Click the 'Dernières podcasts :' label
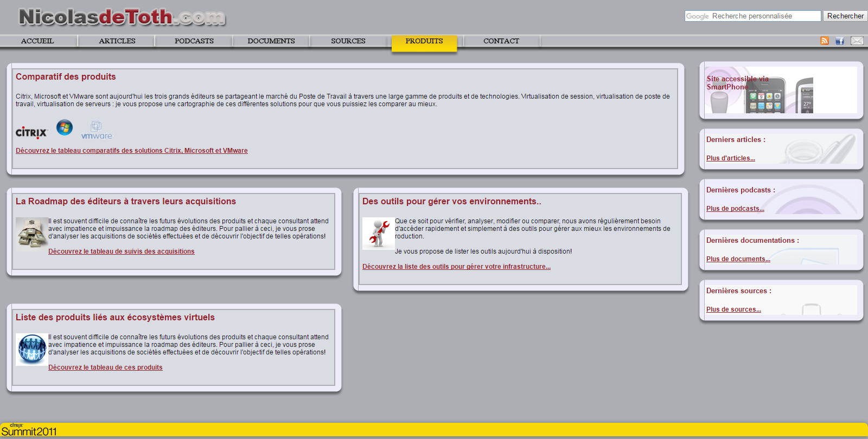868x439 pixels. [x=741, y=190]
